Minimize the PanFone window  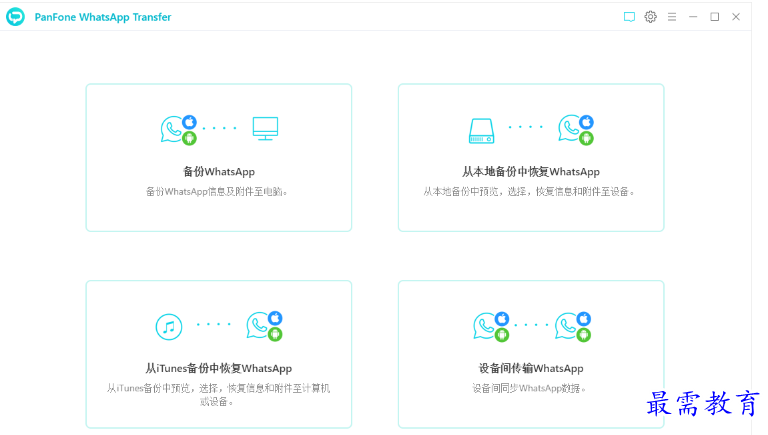[693, 17]
